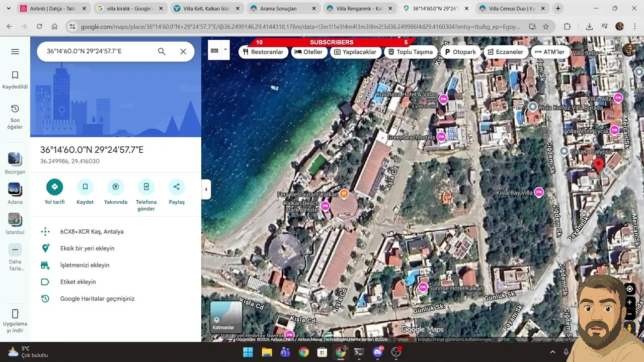Click Kisla Bay Villa map pin
This screenshot has height=362, width=644.
(539, 192)
